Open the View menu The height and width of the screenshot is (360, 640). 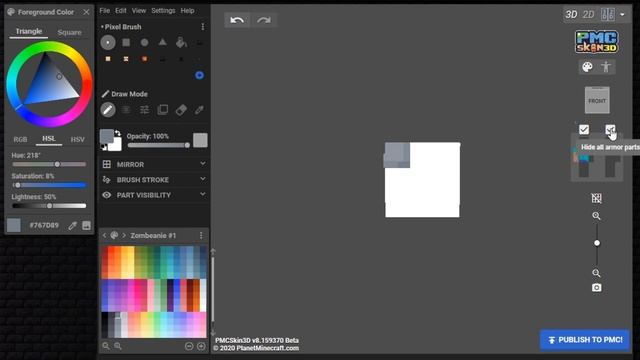139,11
